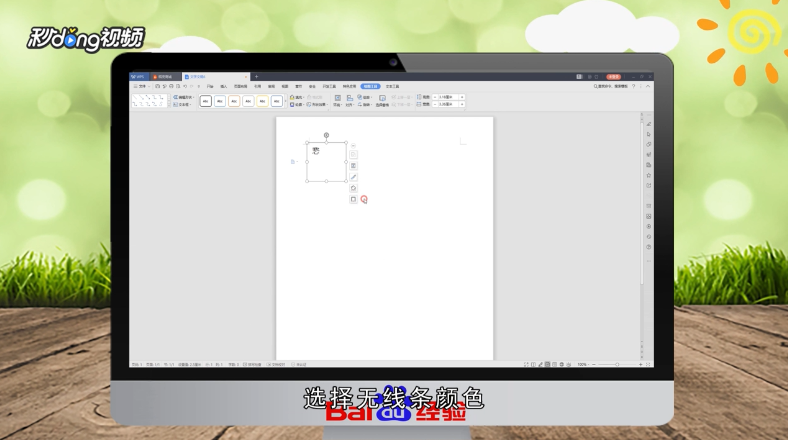This screenshot has width=788, height=440.
Task: Click the text wrap icon in floating shape toolbar
Action: click(x=353, y=165)
